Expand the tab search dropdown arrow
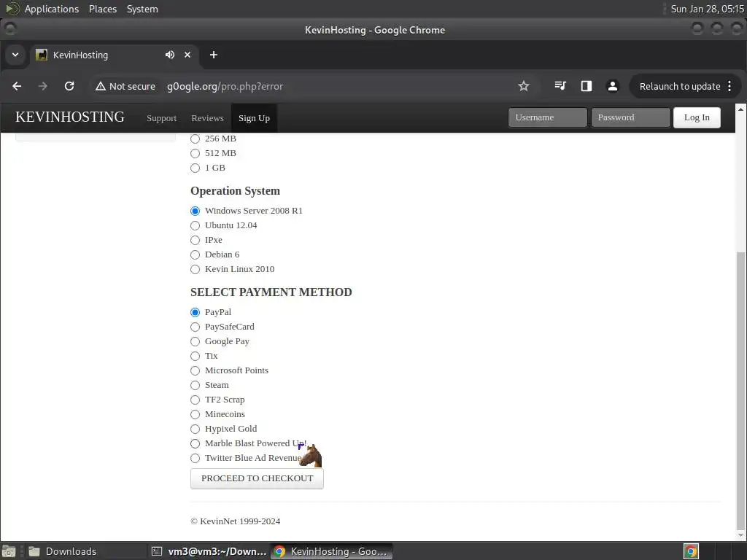Image resolution: width=747 pixels, height=560 pixels. point(15,55)
